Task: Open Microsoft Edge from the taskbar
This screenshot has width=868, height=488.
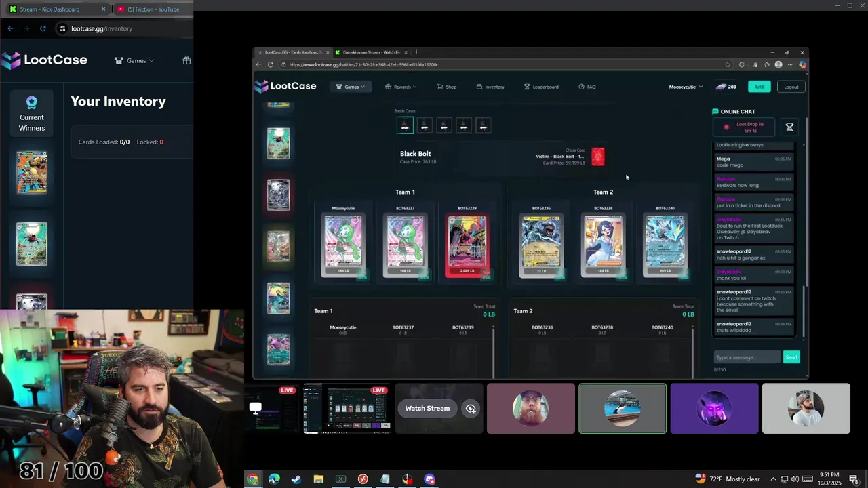Action: click(x=274, y=479)
